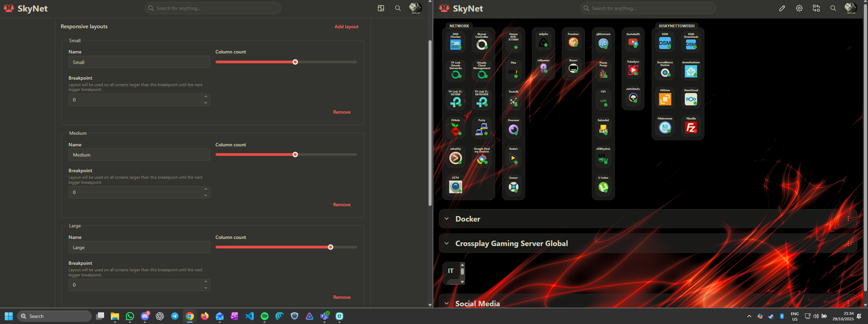Open the CCTV camera tile
This screenshot has height=324, width=868.
(x=455, y=185)
